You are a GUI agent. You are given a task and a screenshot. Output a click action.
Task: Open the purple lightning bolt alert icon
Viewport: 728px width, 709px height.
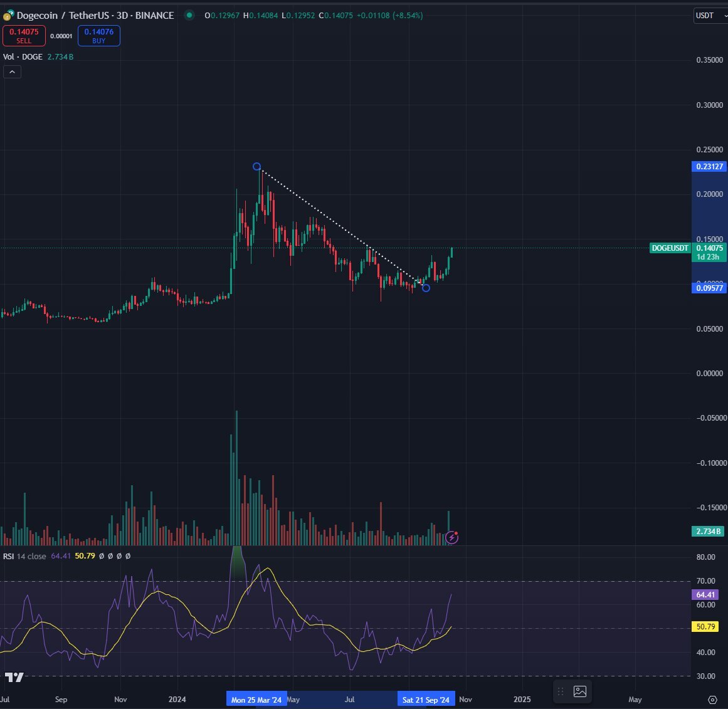(451, 538)
